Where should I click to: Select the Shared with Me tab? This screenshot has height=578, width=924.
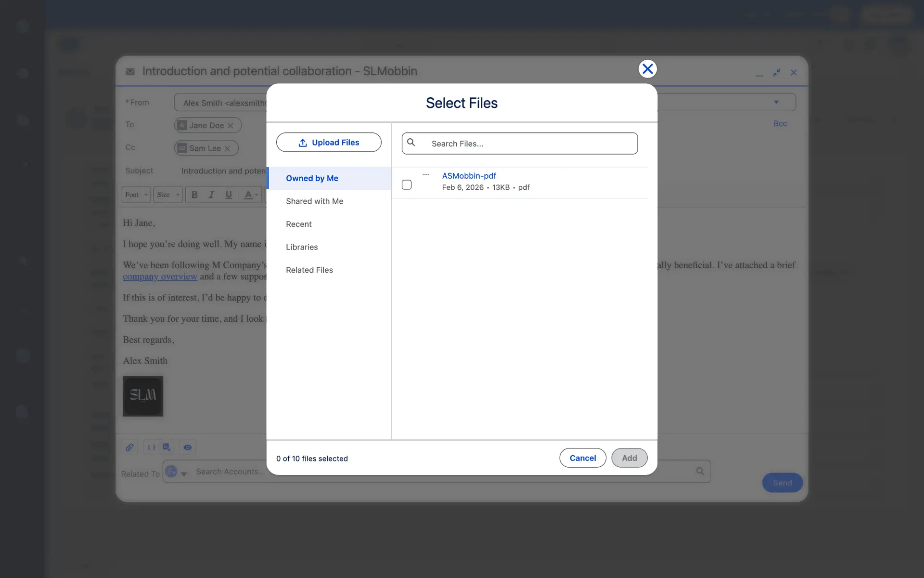(x=314, y=201)
